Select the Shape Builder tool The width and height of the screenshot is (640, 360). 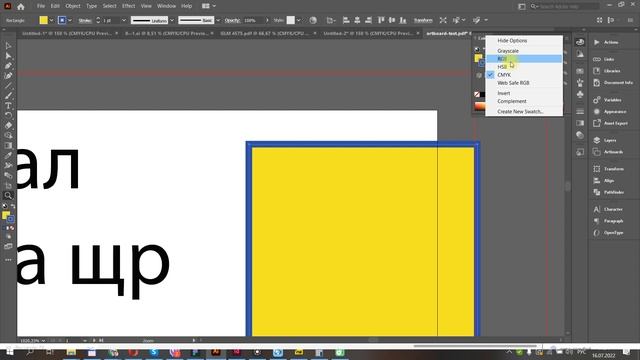pyautogui.click(x=8, y=136)
